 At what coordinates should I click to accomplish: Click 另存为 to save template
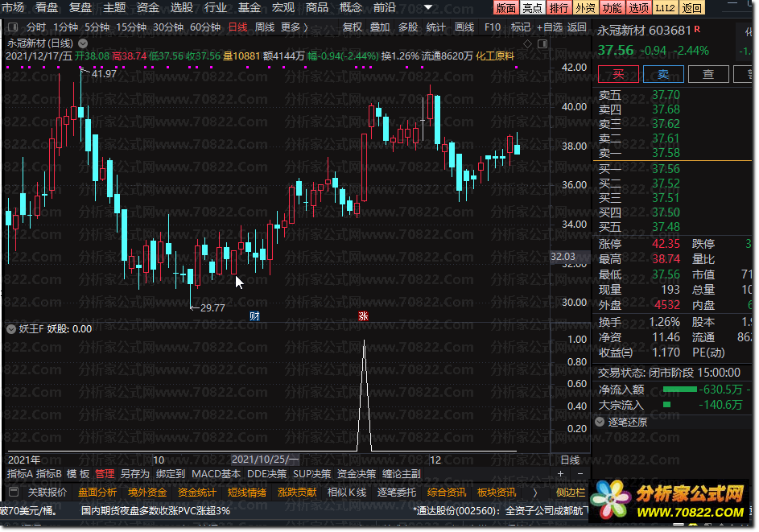point(135,474)
